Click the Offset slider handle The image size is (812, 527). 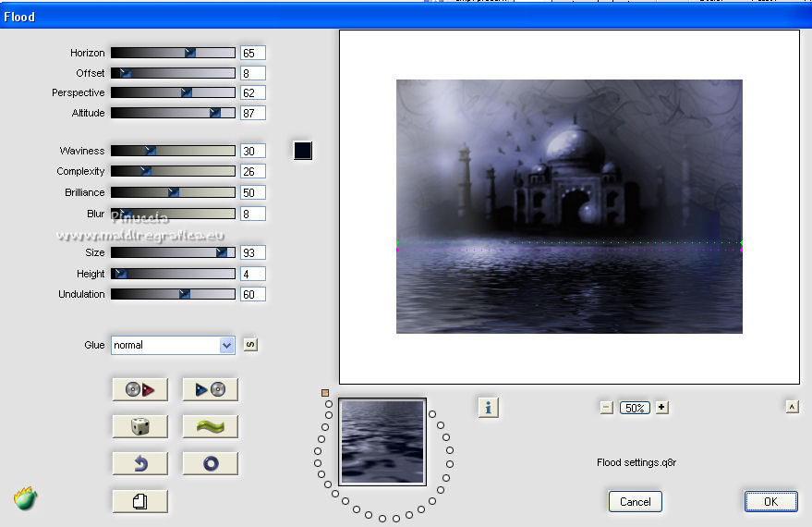125,73
